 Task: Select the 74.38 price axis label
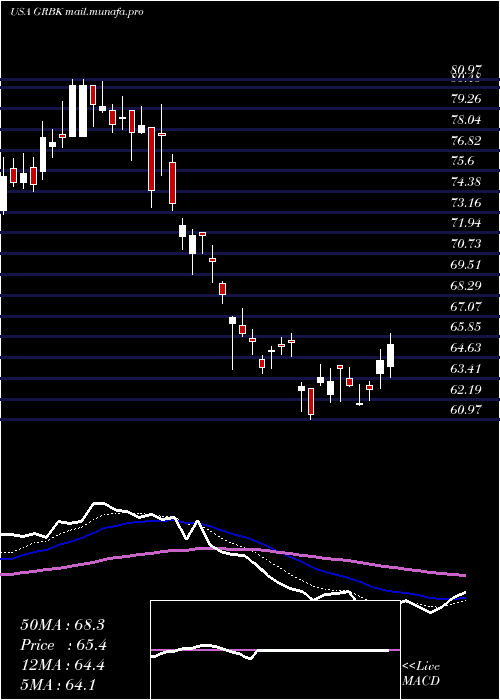[467, 182]
